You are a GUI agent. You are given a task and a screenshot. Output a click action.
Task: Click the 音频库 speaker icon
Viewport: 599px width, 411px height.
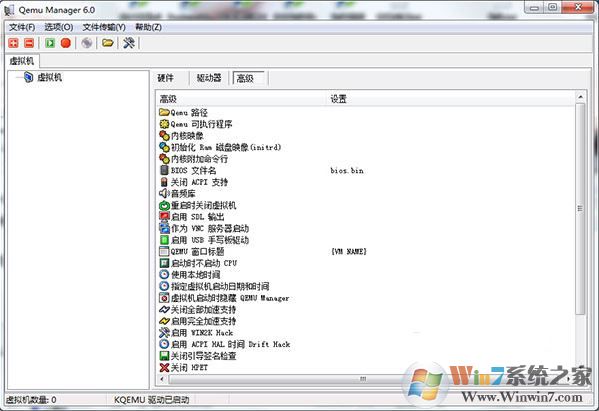pyautogui.click(x=164, y=193)
